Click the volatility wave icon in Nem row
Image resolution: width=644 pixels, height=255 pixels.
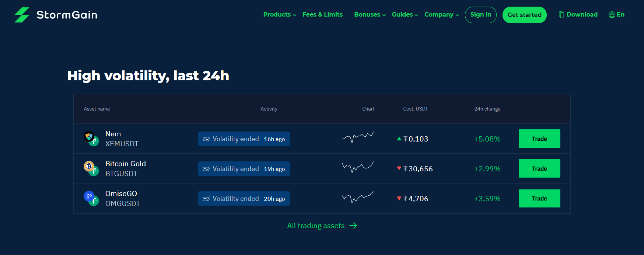click(x=206, y=139)
